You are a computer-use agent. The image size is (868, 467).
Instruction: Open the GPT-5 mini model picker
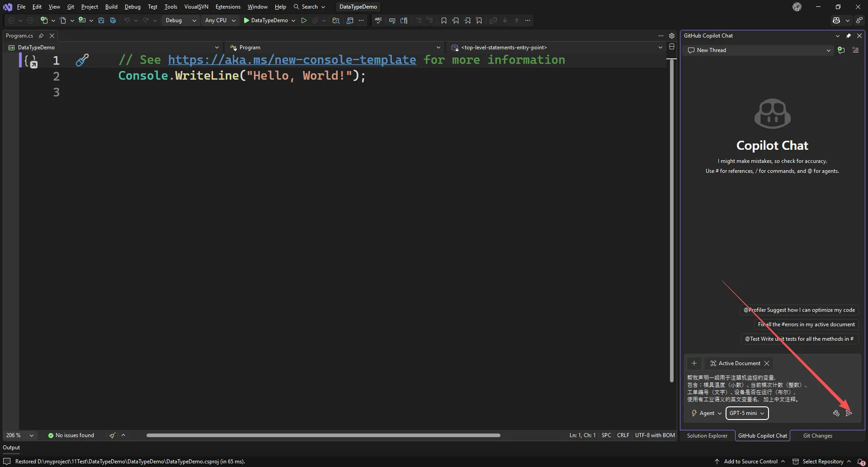[747, 413]
